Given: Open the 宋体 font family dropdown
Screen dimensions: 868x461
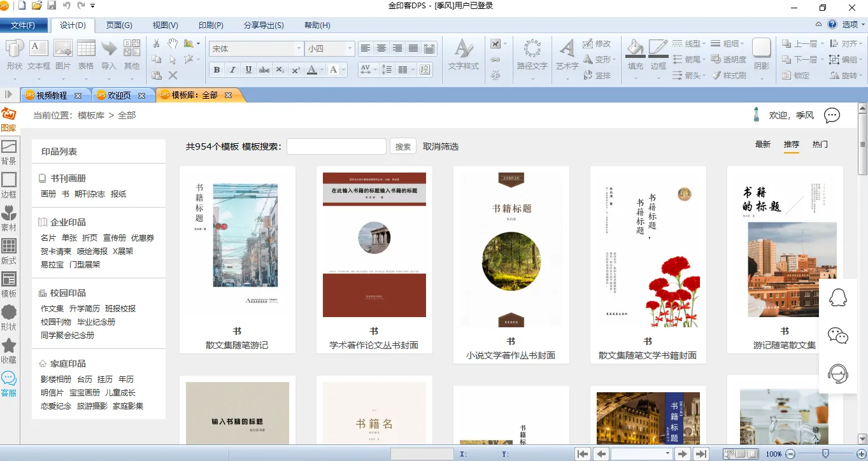Looking at the screenshot, I should coord(299,49).
